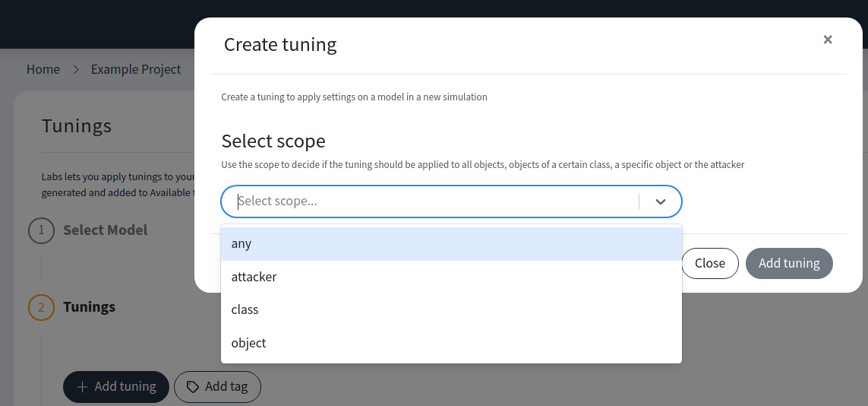This screenshot has width=868, height=406.
Task: Click the tag icon on the Add tag button
Action: (x=193, y=387)
